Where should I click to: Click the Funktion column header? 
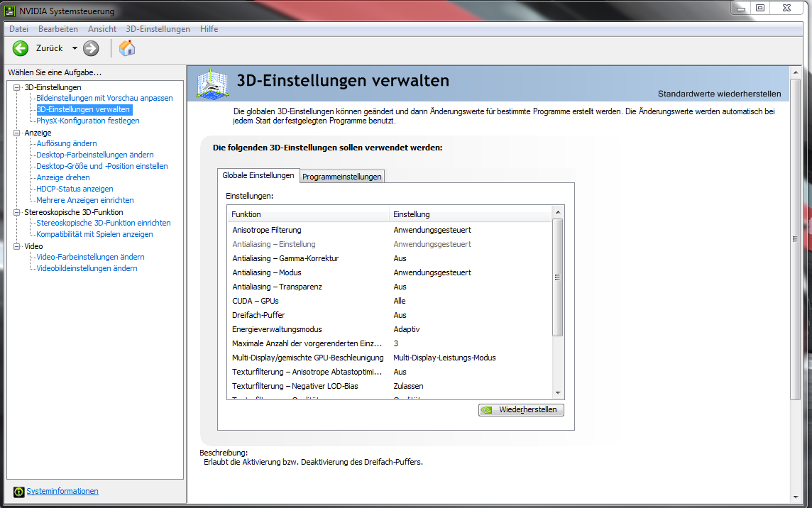[308, 214]
